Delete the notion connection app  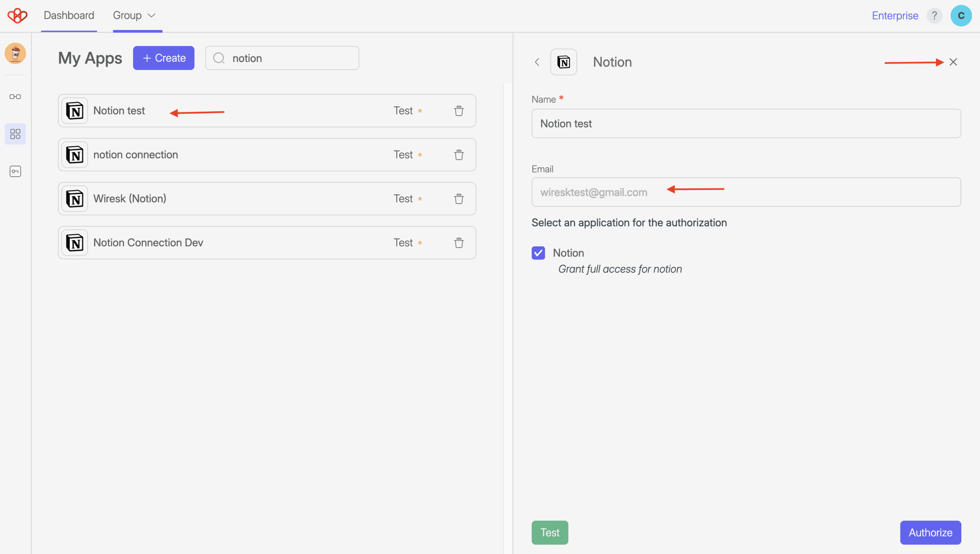[x=459, y=155]
